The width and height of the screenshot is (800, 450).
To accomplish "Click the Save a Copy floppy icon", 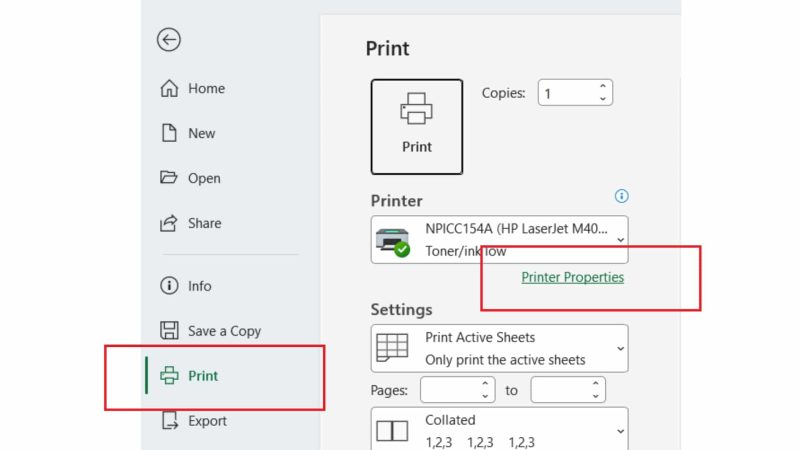I will (x=169, y=331).
